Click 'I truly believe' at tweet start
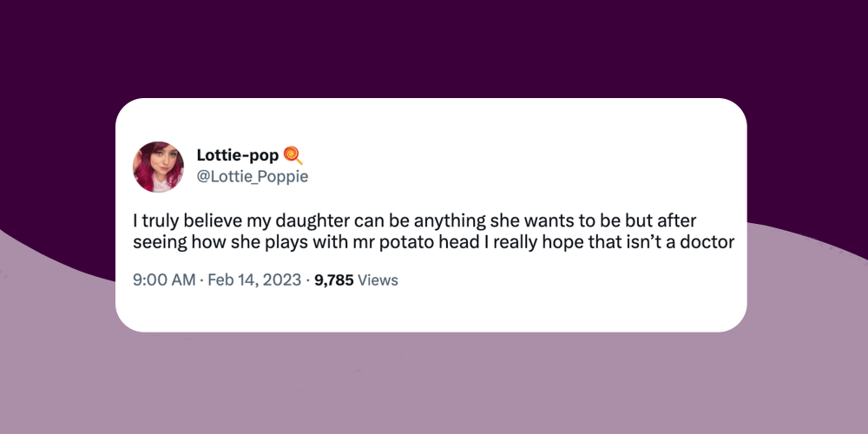 coord(175,221)
